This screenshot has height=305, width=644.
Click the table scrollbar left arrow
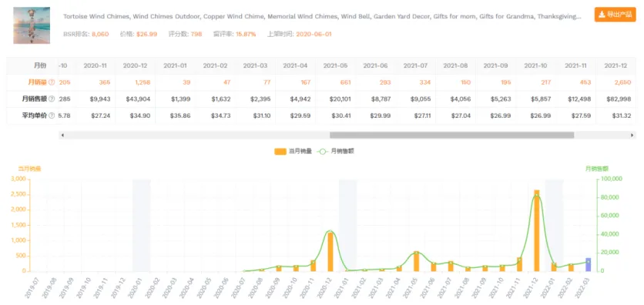[x=62, y=135]
